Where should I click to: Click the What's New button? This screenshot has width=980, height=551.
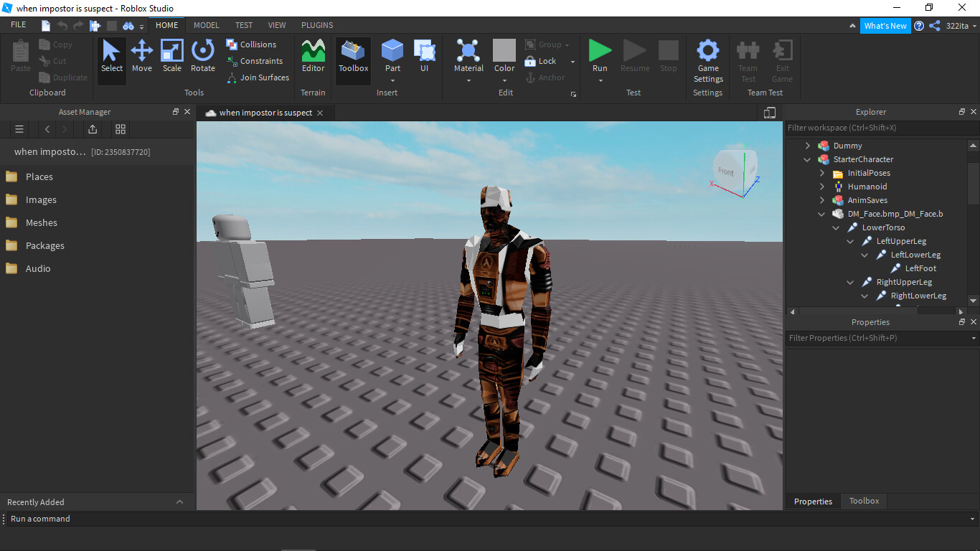click(x=885, y=26)
